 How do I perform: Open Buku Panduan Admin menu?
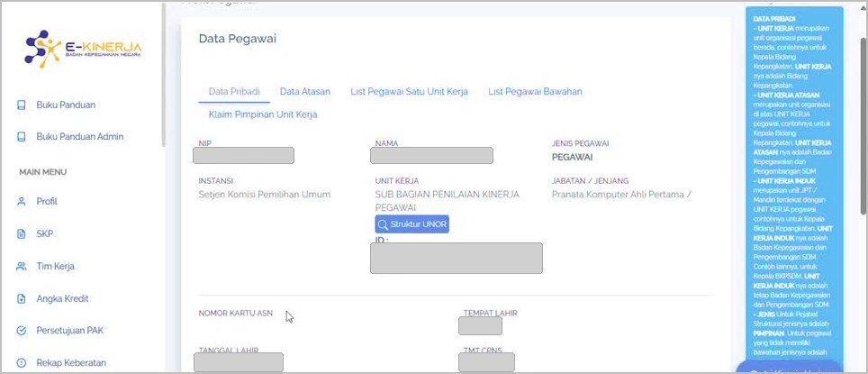80,136
